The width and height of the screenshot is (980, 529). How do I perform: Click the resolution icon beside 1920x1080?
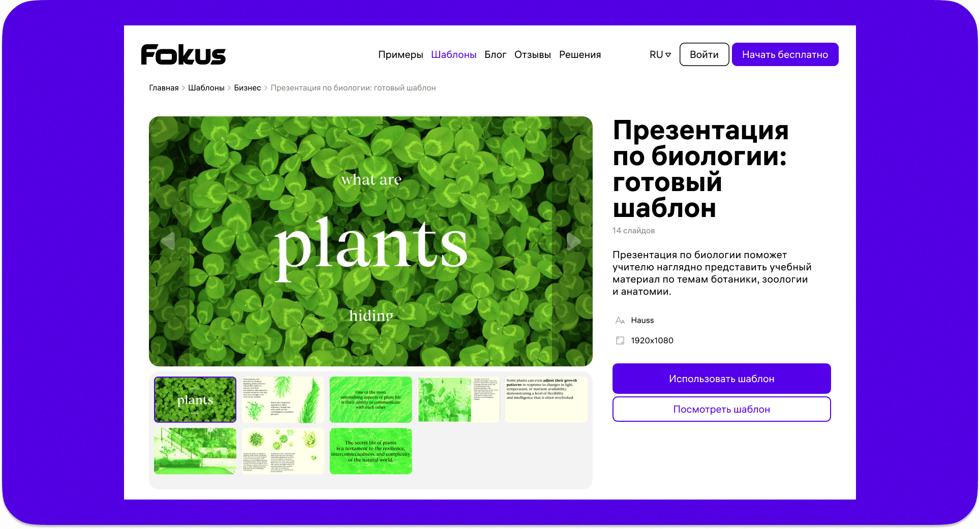tap(620, 340)
